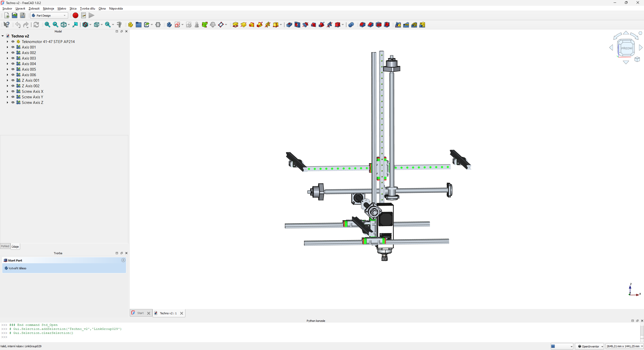This screenshot has width=644, height=350.
Task: Hide Axis 003 using eye icon
Action: (x=13, y=58)
